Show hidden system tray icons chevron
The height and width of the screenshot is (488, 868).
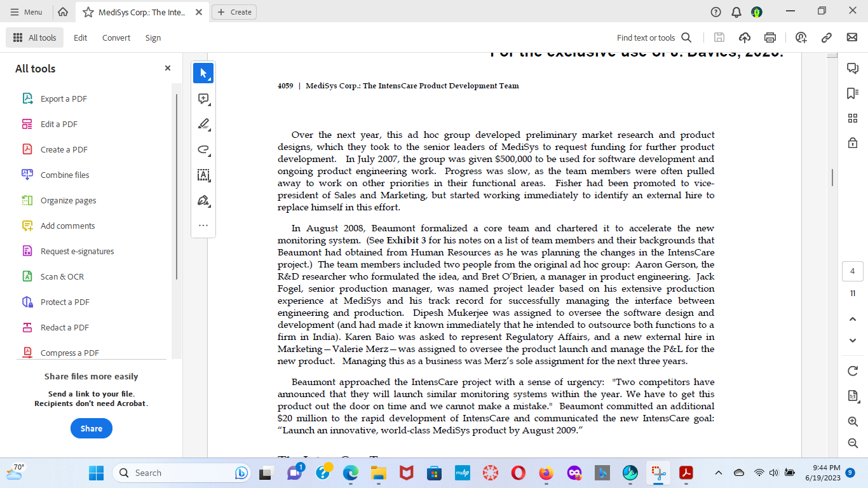coord(719,473)
